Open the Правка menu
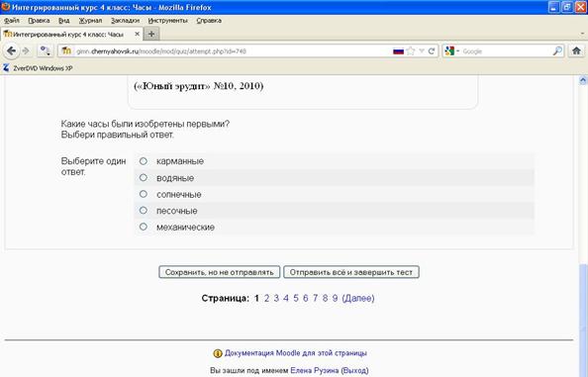The image size is (588, 377). pyautogui.click(x=39, y=21)
